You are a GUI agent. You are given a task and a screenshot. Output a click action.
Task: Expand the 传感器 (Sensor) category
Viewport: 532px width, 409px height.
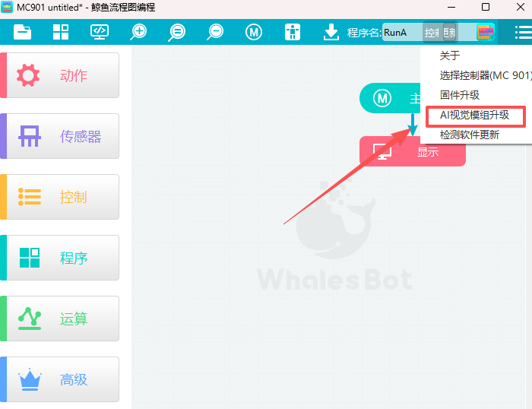coord(61,136)
